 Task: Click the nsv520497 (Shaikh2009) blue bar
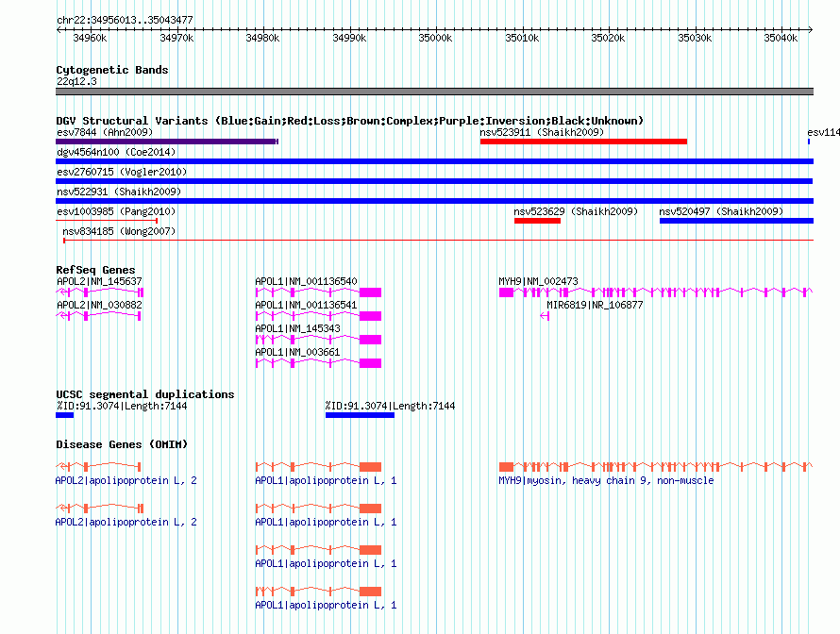tap(736, 221)
